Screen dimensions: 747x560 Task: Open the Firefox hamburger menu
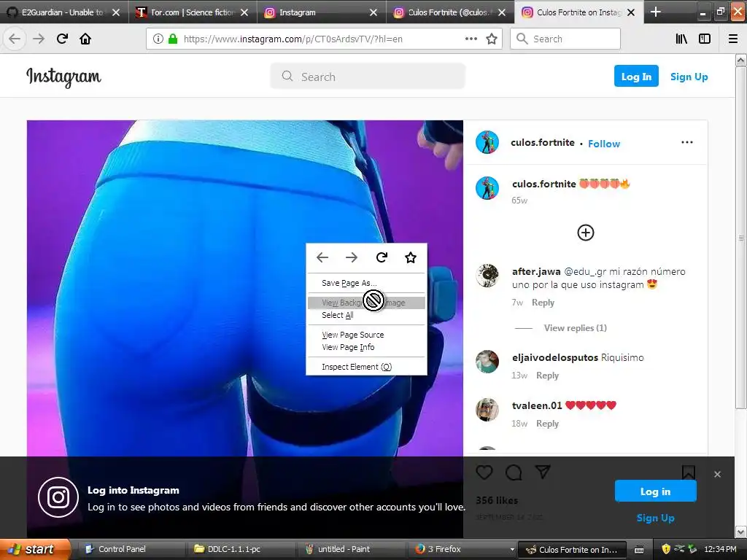(x=733, y=39)
